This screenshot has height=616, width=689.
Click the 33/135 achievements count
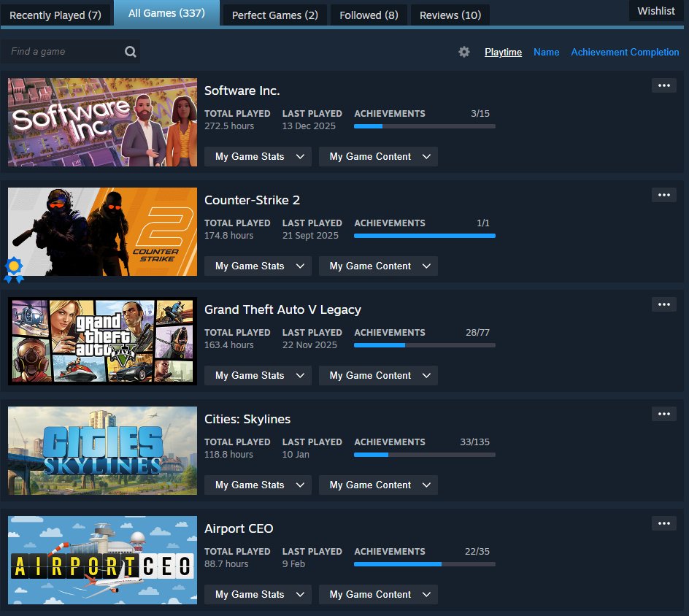(x=474, y=442)
